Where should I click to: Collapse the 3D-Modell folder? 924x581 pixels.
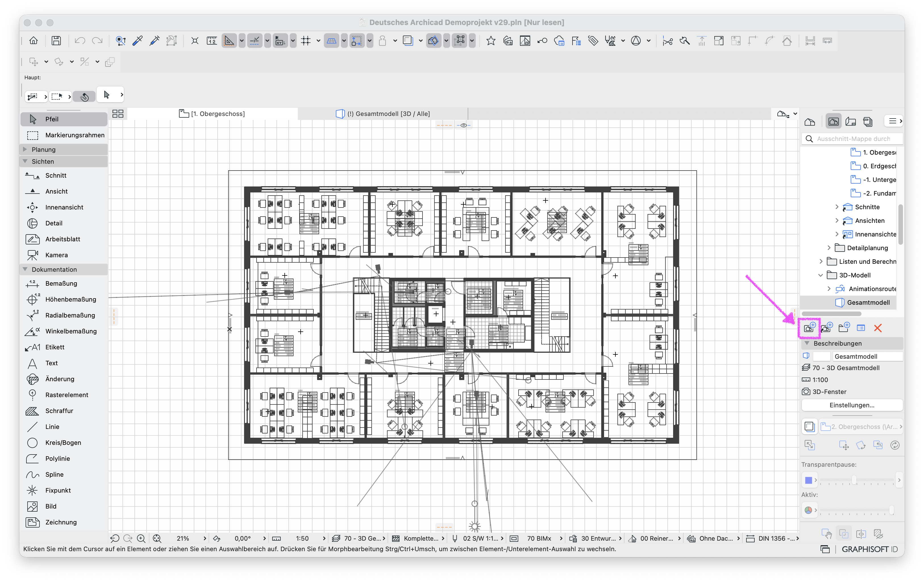click(820, 275)
